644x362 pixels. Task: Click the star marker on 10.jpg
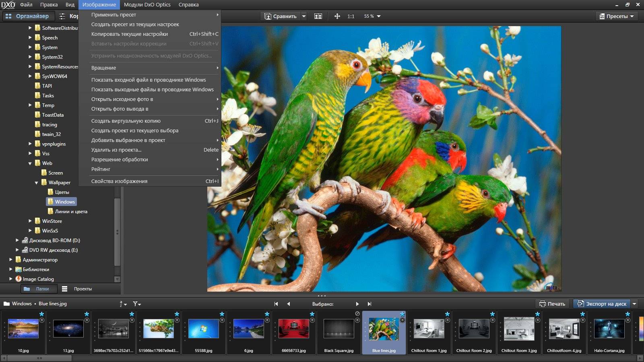41,314
